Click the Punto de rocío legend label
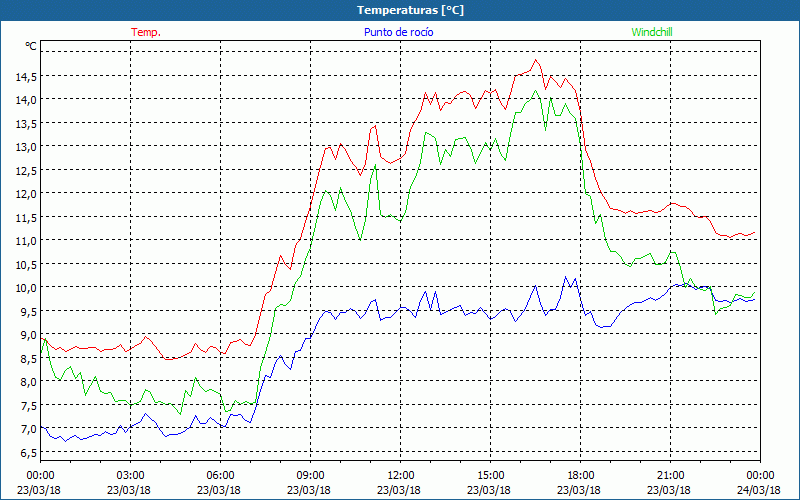Image resolution: width=800 pixels, height=500 pixels. [x=398, y=32]
